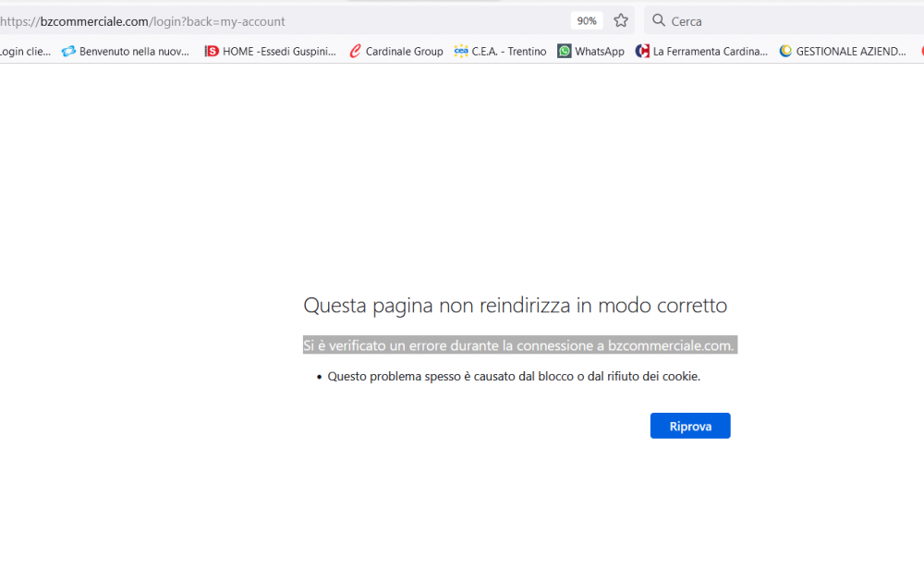Open the WhatsApp bookmark icon
The image size is (924, 579).
pos(565,51)
